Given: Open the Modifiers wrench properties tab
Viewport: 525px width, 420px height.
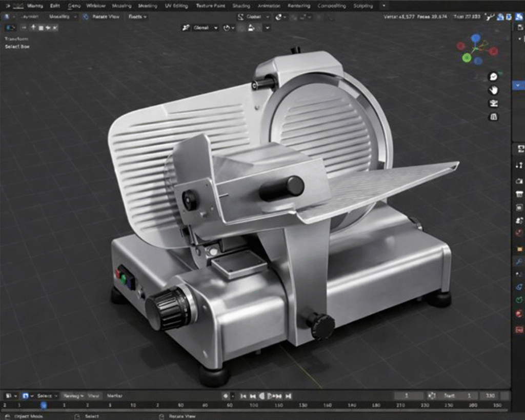Looking at the screenshot, I should 519,262.
